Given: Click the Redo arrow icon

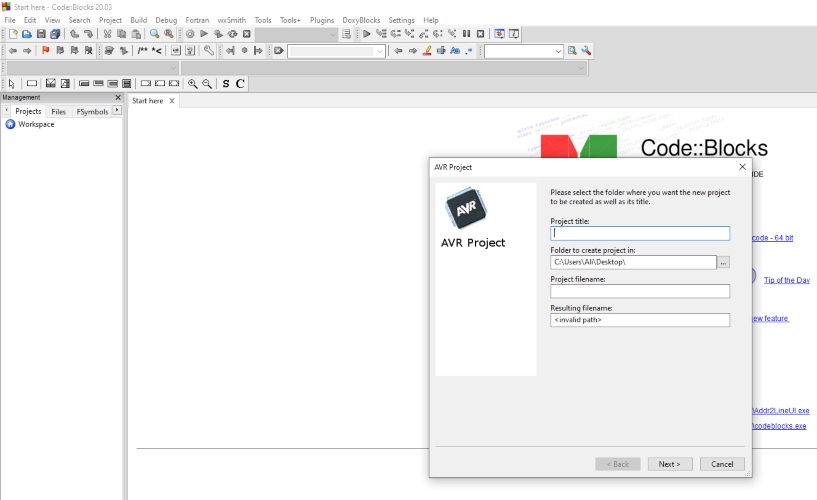Looking at the screenshot, I should pos(89,34).
